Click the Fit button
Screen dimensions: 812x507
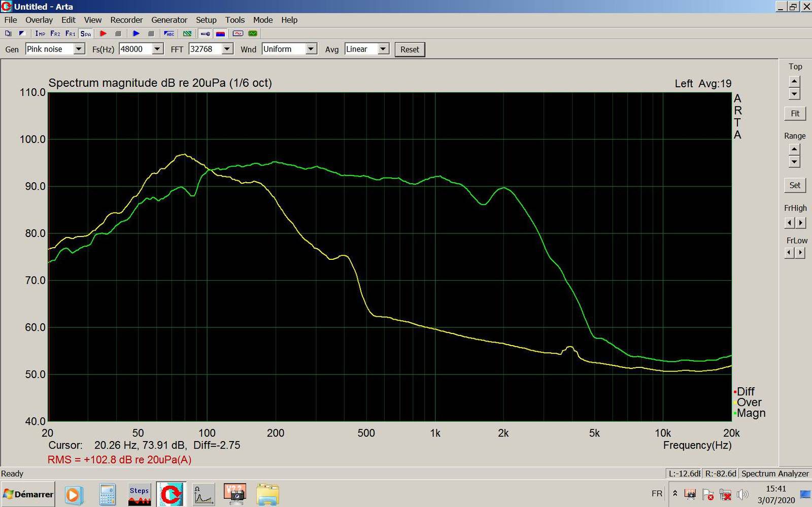[x=795, y=114]
